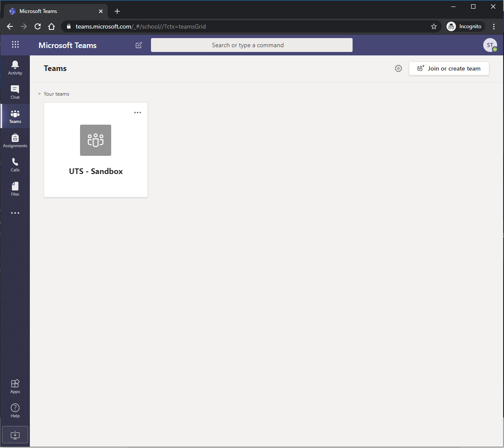
Task: Select the Microsoft Teams browser tab
Action: pos(56,11)
